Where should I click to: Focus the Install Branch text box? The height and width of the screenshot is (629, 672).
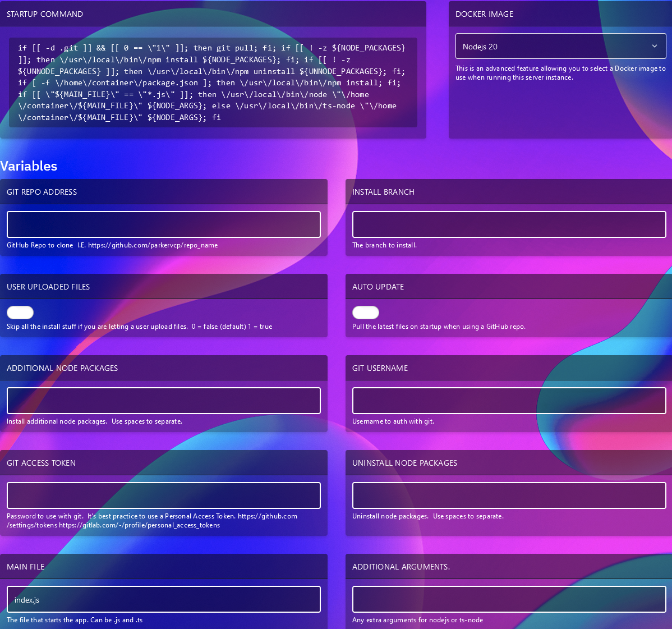point(509,224)
